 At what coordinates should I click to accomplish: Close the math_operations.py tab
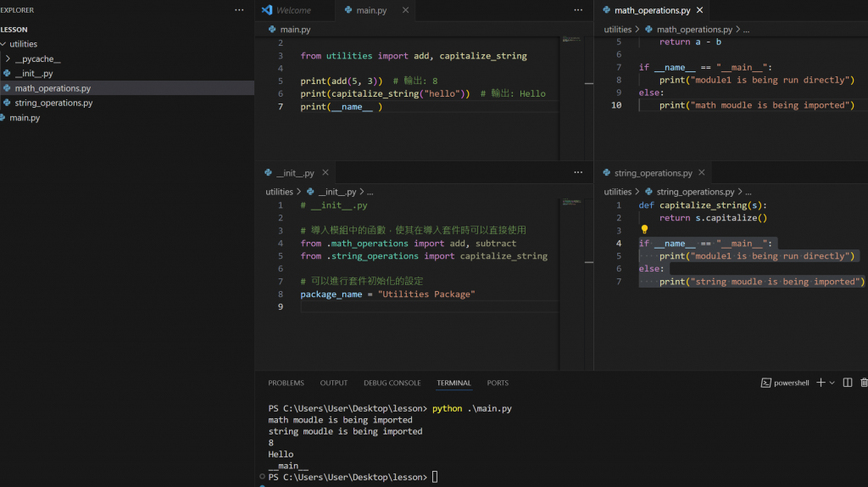tap(699, 10)
